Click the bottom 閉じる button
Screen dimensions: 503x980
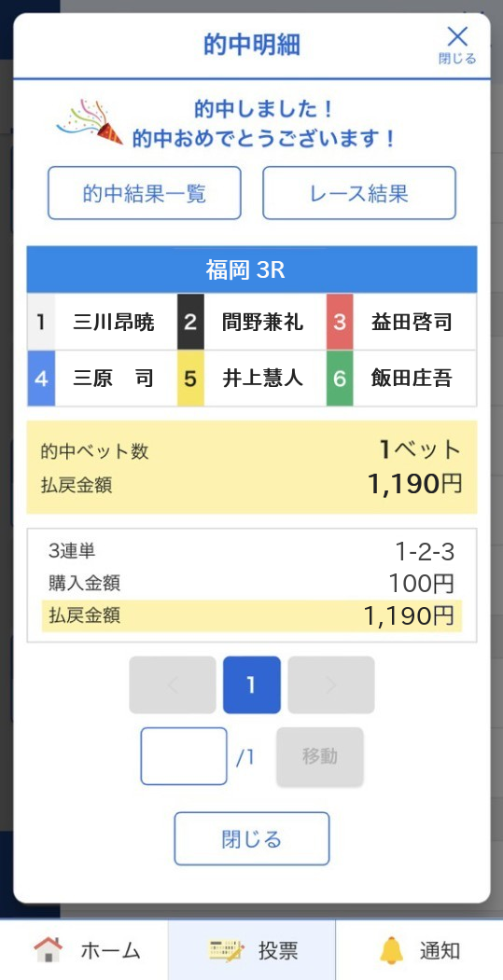pos(252,839)
